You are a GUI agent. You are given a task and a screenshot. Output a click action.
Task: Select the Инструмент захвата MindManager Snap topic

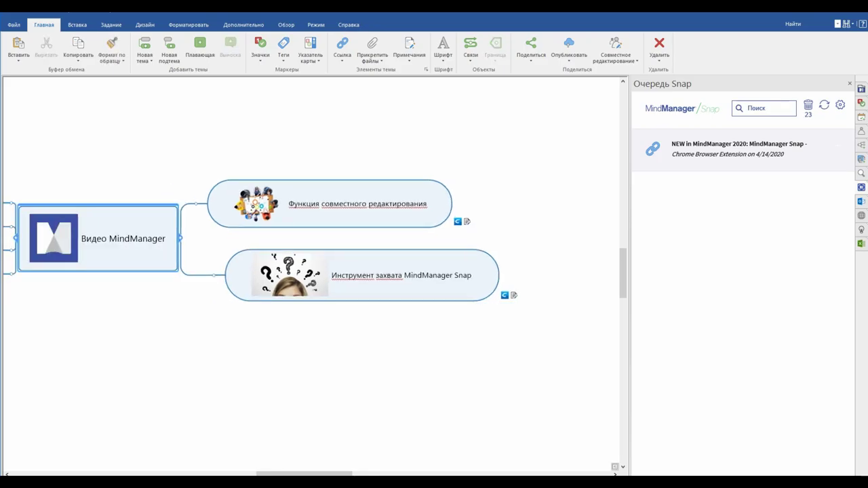(x=362, y=275)
